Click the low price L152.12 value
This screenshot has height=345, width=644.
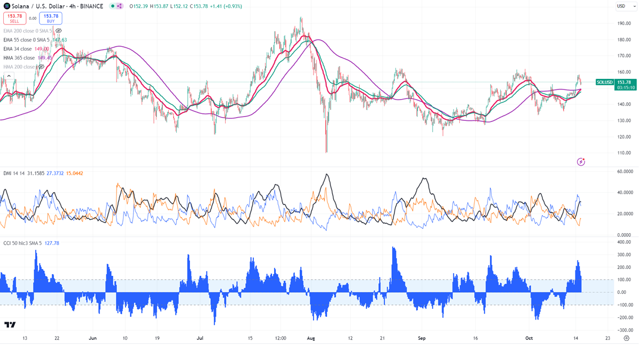(x=180, y=6)
